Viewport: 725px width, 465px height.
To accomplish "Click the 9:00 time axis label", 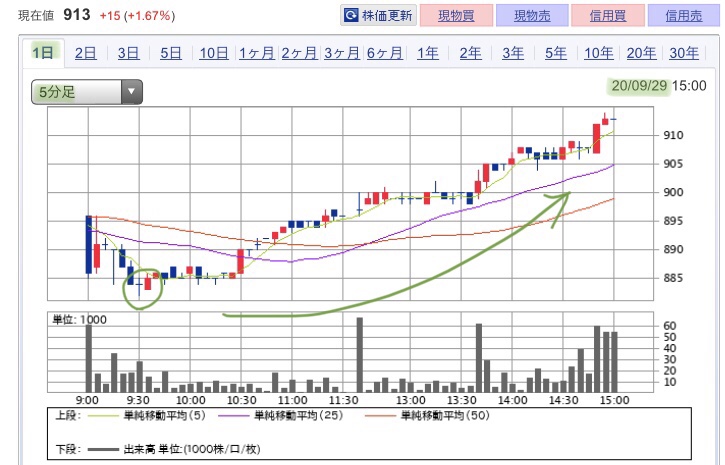I will pyautogui.click(x=87, y=400).
